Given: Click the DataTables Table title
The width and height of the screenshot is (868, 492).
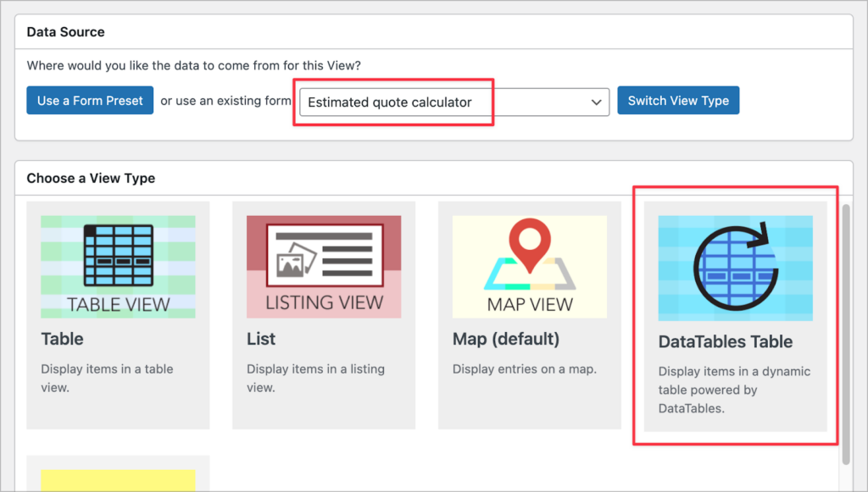Looking at the screenshot, I should pyautogui.click(x=726, y=341).
